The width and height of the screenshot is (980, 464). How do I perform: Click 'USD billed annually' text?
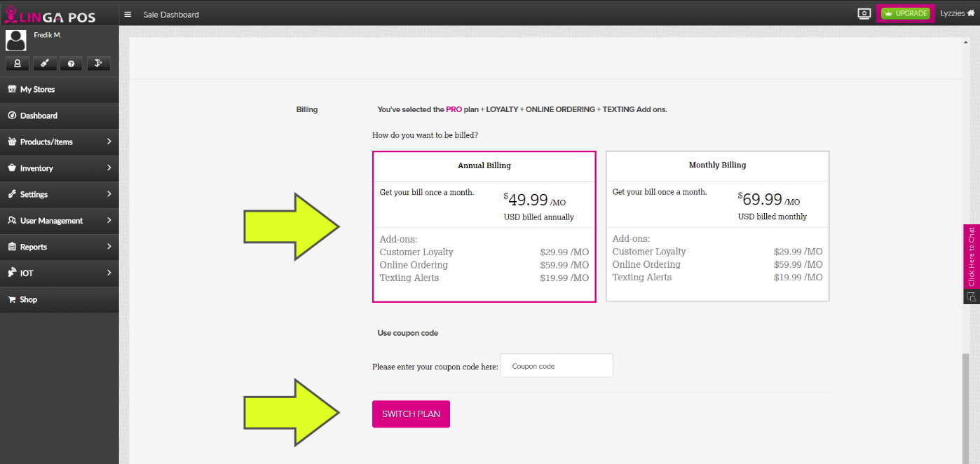click(x=539, y=217)
